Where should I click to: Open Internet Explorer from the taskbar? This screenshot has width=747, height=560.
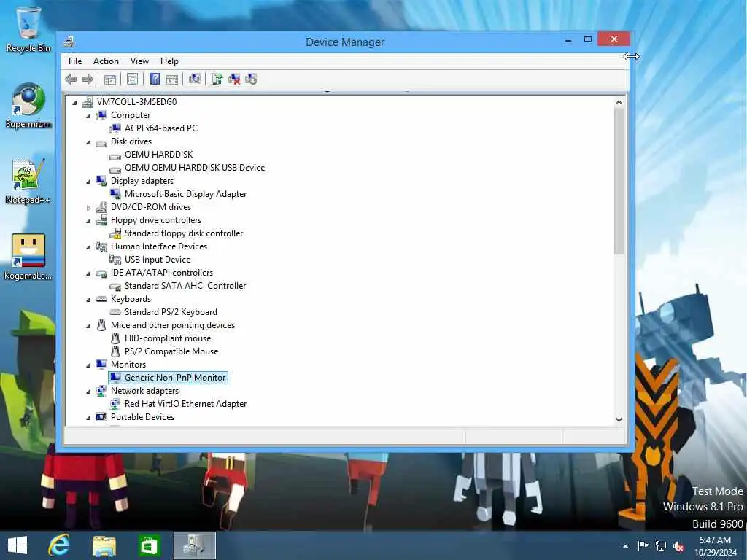point(59,545)
